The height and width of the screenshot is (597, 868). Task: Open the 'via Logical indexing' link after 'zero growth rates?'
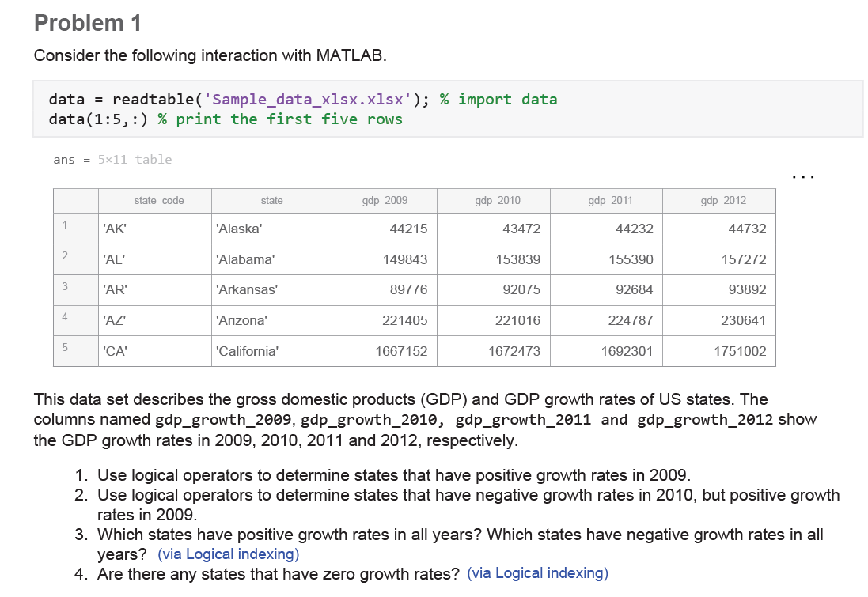(x=537, y=573)
